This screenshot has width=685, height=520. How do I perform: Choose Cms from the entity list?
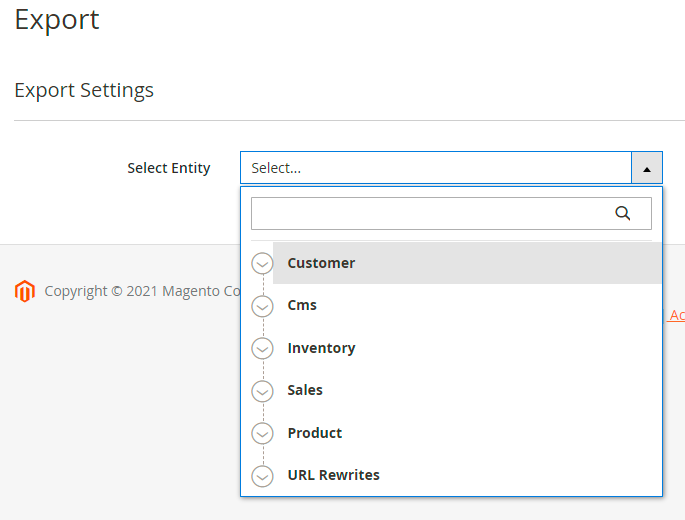coord(302,305)
